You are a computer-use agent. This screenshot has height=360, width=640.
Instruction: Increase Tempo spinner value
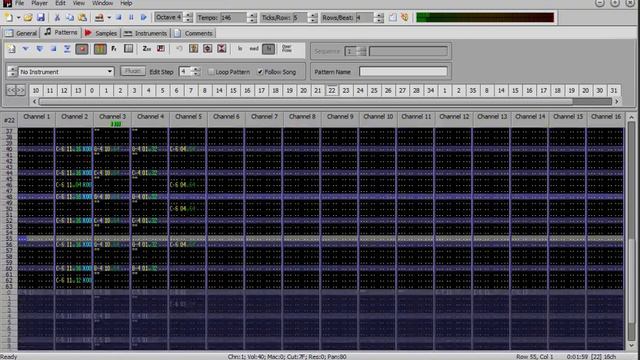(x=252, y=15)
